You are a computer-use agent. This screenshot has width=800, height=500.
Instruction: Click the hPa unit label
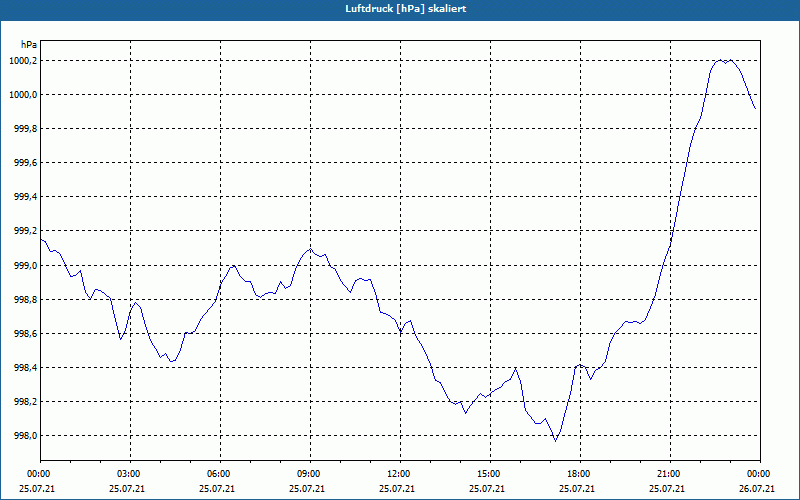(29, 44)
